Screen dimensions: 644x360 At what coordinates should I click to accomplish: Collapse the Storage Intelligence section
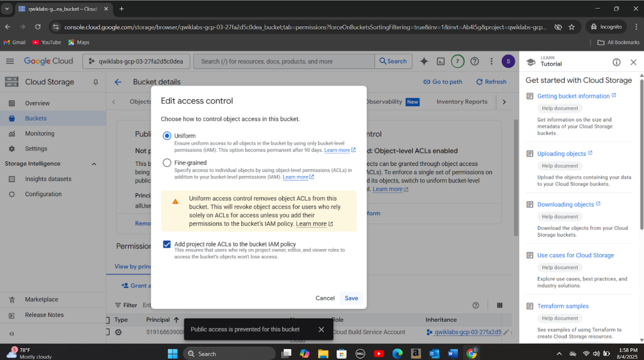(x=94, y=164)
